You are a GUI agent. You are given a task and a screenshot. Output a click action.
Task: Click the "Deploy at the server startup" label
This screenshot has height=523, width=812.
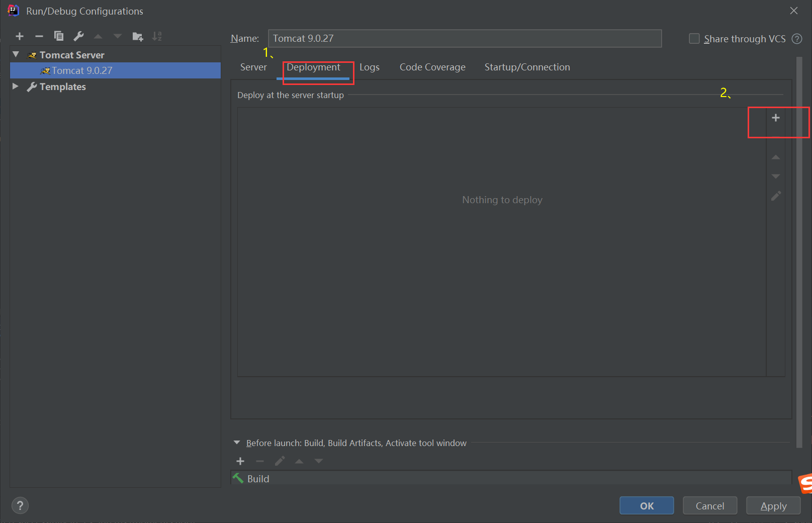point(291,95)
